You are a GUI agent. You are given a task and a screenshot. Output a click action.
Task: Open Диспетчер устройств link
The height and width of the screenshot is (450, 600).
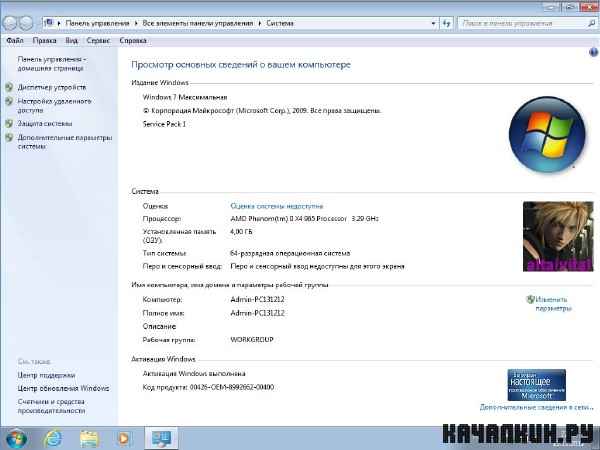(52, 87)
